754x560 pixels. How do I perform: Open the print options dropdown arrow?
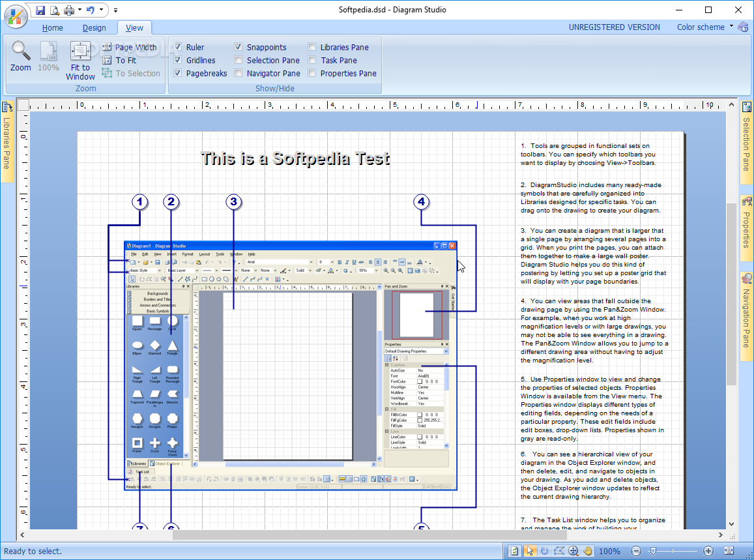pyautogui.click(x=80, y=10)
